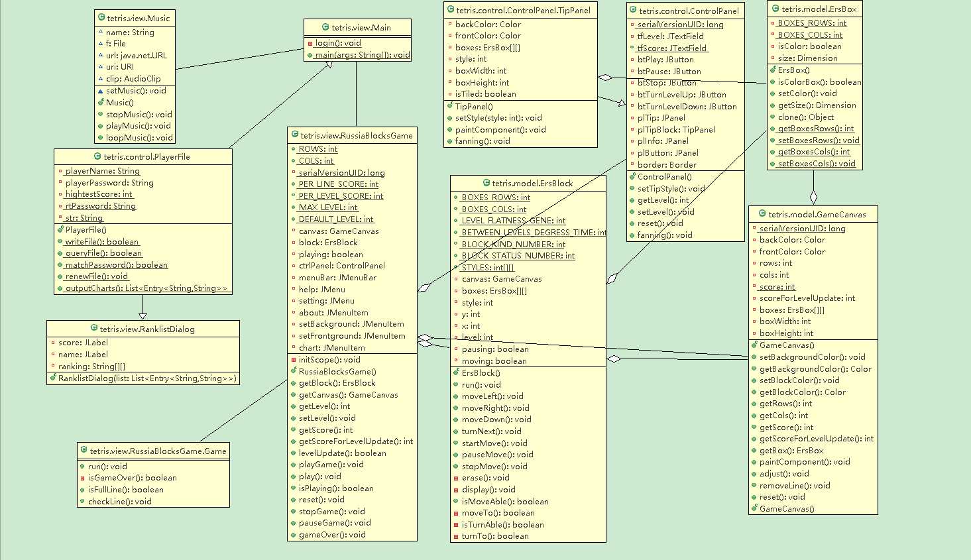
Task: Select 'PER_LINE_SCORE: int' in RussiaBlocksGame
Action: tap(339, 184)
